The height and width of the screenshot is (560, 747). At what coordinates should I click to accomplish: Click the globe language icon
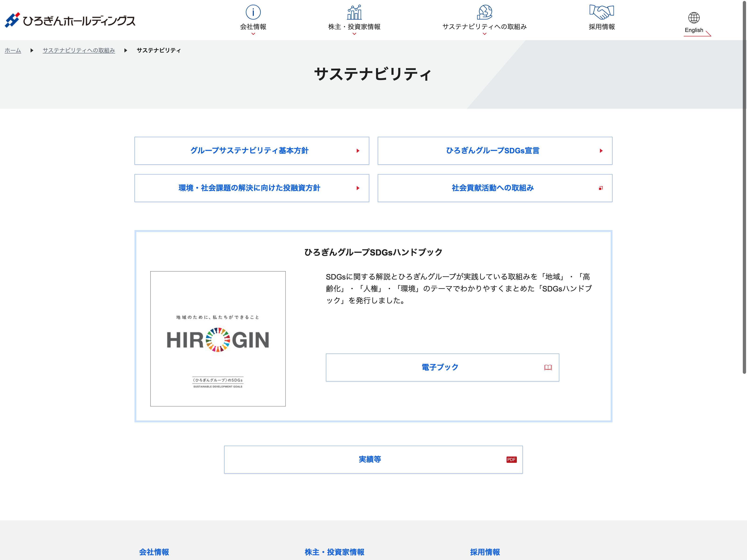(x=694, y=17)
